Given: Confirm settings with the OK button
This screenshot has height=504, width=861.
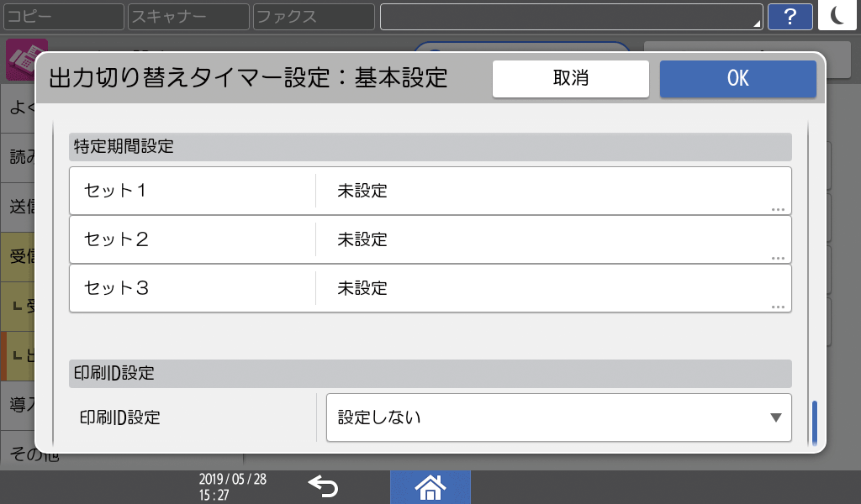Looking at the screenshot, I should (737, 79).
